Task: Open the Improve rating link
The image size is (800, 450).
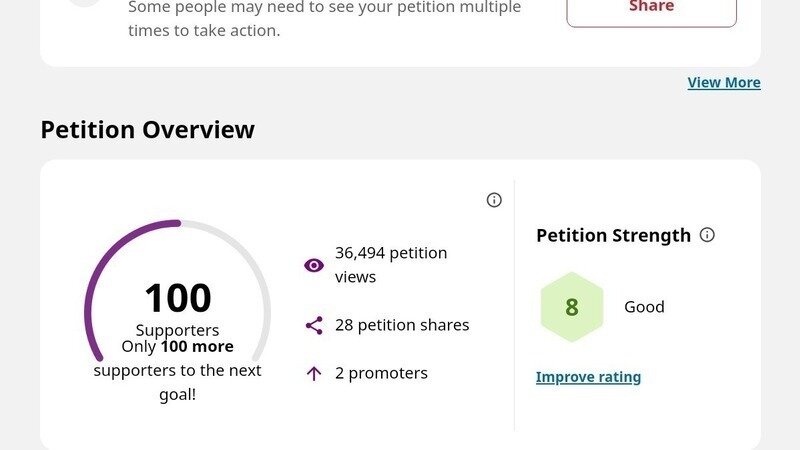Action: coord(588,377)
